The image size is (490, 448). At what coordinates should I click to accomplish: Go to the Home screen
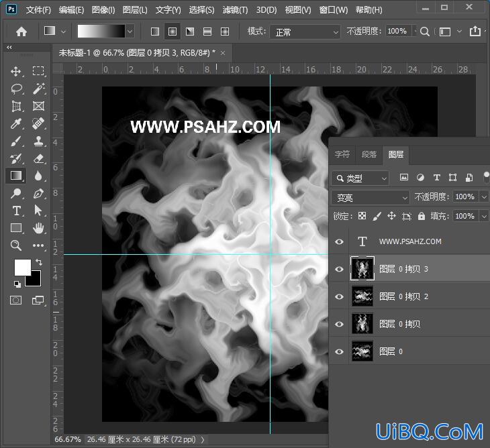21,32
